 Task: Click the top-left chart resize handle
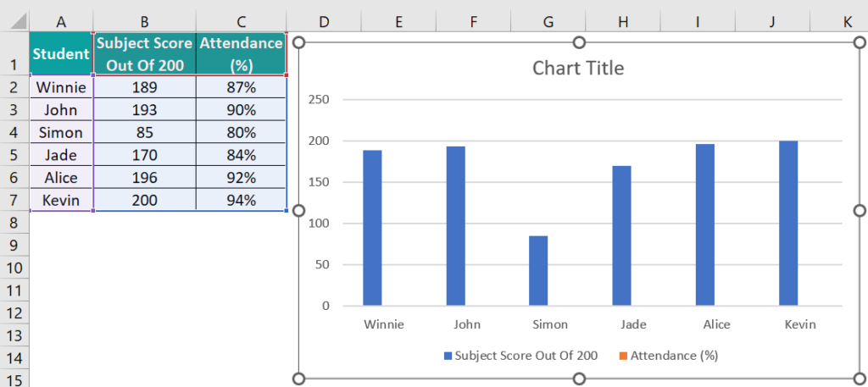tap(298, 41)
